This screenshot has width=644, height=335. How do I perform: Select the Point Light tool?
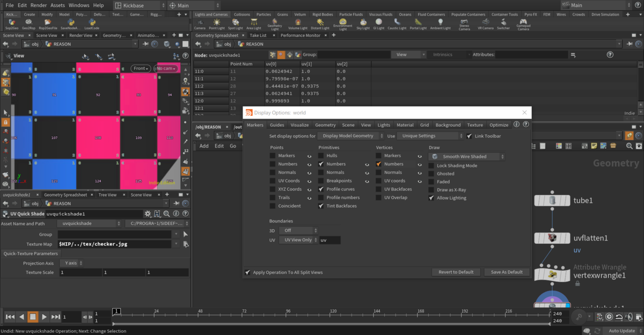[x=217, y=24]
